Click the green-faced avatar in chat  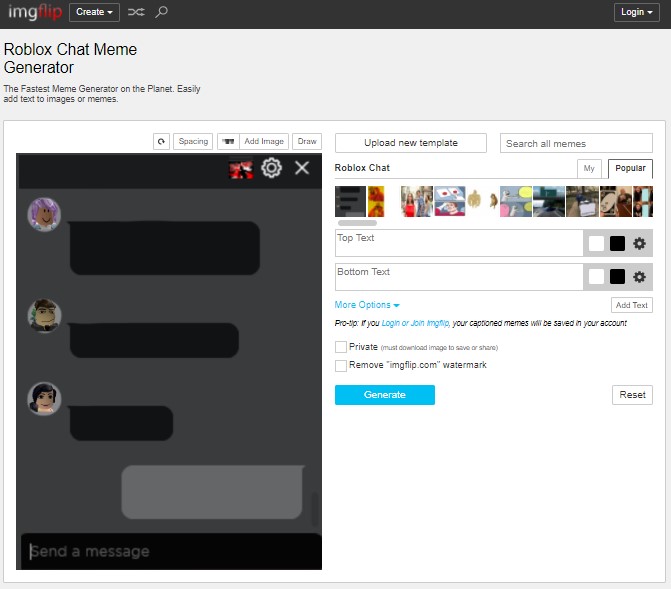click(44, 315)
